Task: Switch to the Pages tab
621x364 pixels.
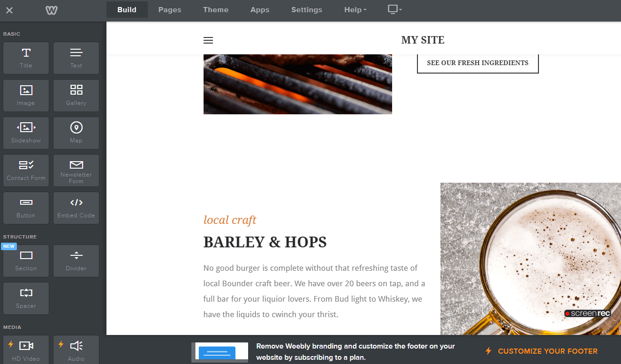Action: click(170, 10)
